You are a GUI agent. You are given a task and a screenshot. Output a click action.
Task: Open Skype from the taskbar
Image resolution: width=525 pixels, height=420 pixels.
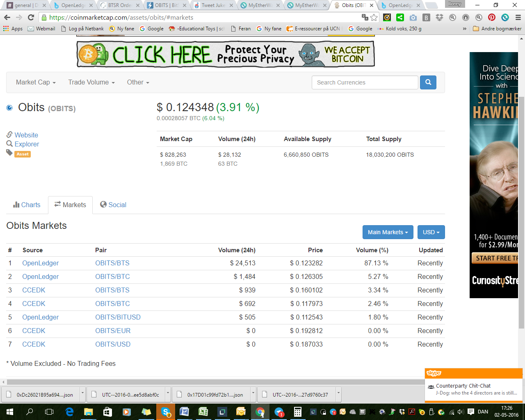coord(166,412)
